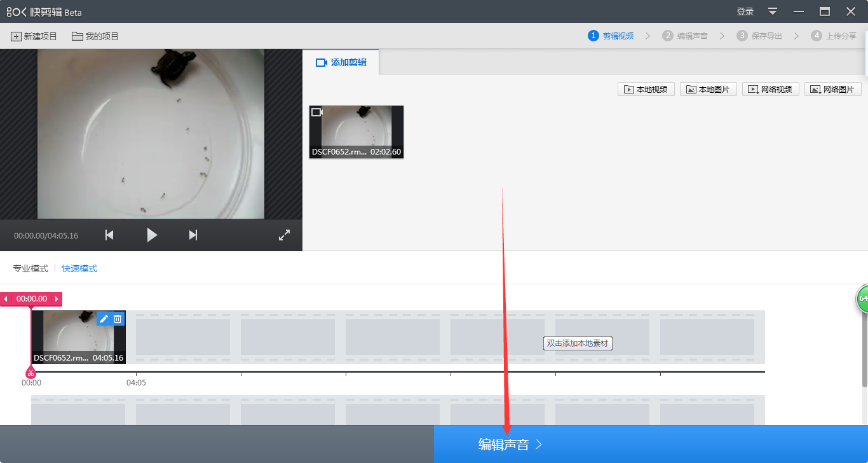Screen dimensions: 868x463
Task: Switch to 快速模式 editing mode
Action: [x=79, y=268]
